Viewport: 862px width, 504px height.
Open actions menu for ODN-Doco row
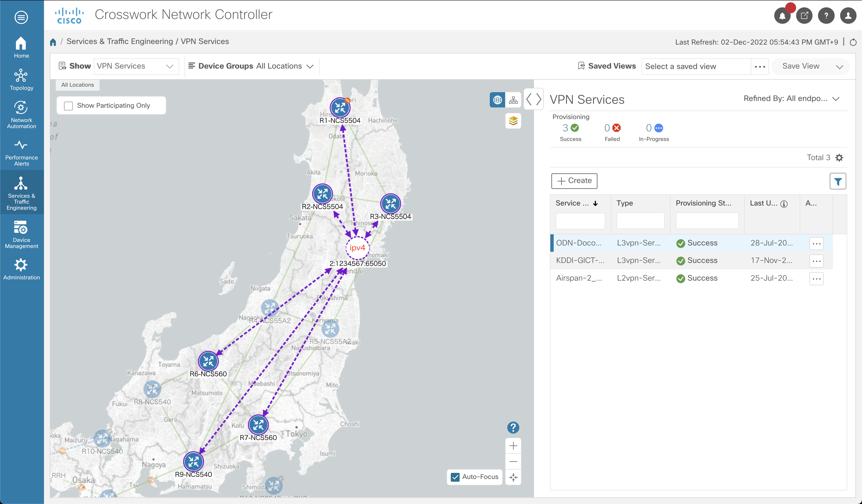click(x=816, y=243)
